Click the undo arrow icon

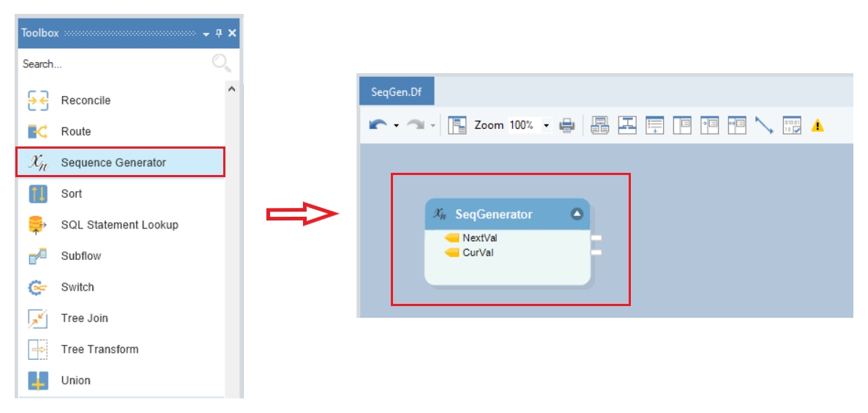coord(378,126)
